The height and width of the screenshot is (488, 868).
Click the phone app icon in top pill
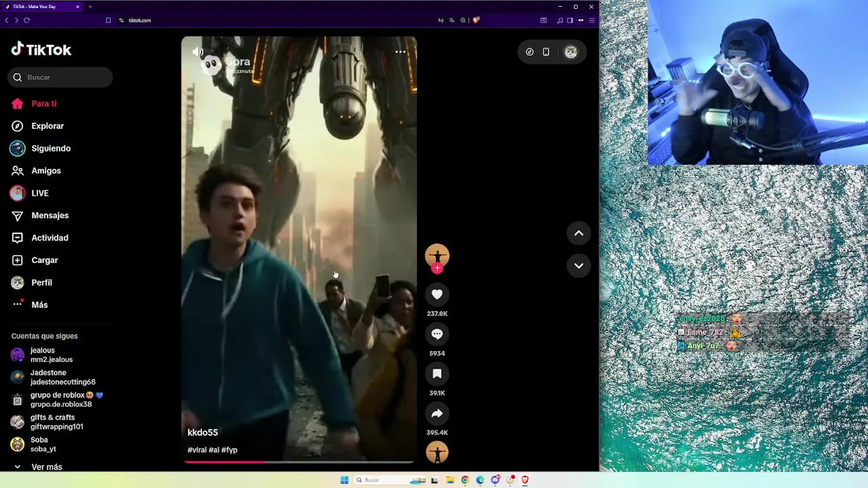point(546,52)
